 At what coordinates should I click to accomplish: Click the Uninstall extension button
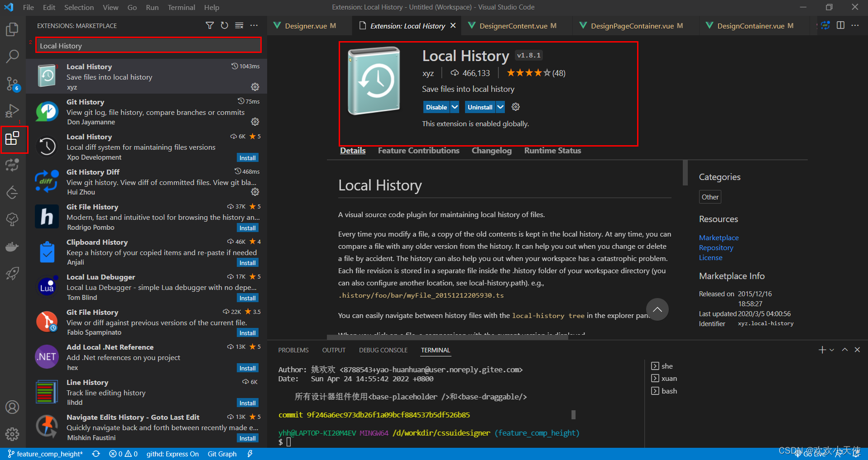pyautogui.click(x=480, y=107)
